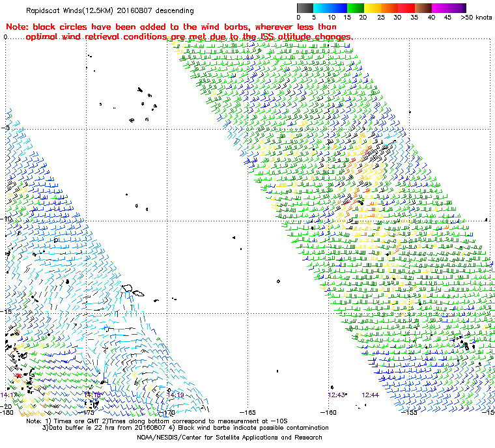Click the green 15–20 knots color bar segment

tap(356, 8)
